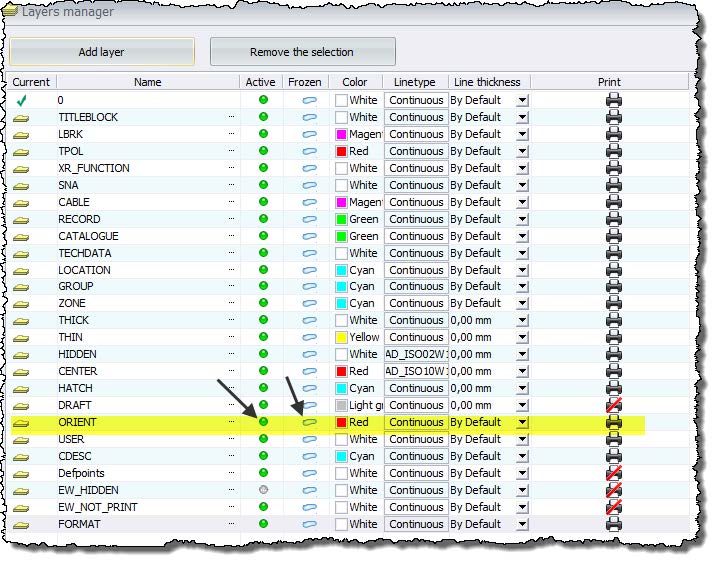
Task: Select the XR_FUNCTION layer name
Action: click(x=94, y=168)
